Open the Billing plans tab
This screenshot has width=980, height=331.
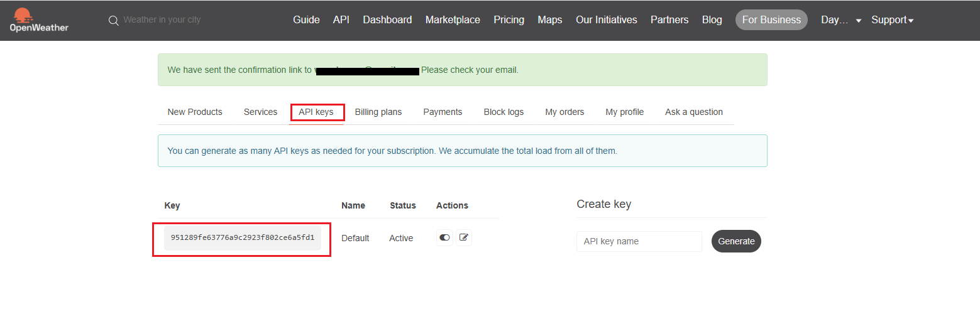pyautogui.click(x=378, y=112)
